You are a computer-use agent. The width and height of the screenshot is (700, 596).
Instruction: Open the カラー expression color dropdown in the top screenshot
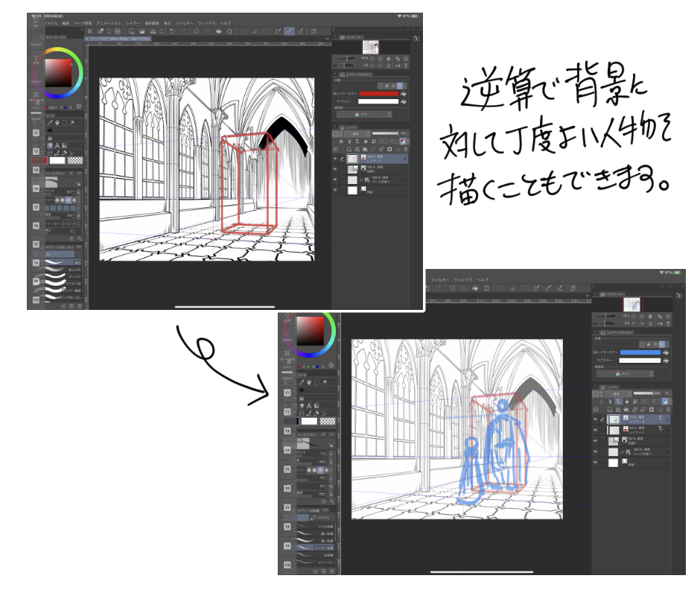pyautogui.click(x=364, y=115)
